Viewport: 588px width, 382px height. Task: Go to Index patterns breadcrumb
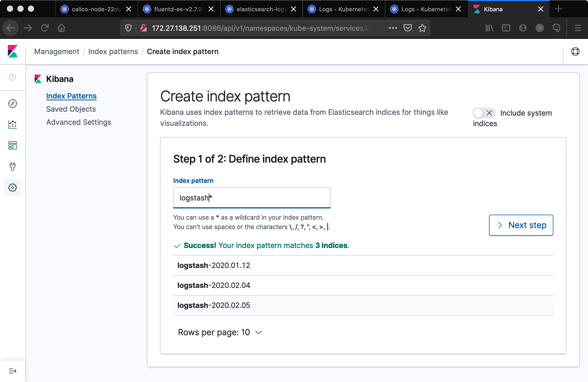pos(113,51)
